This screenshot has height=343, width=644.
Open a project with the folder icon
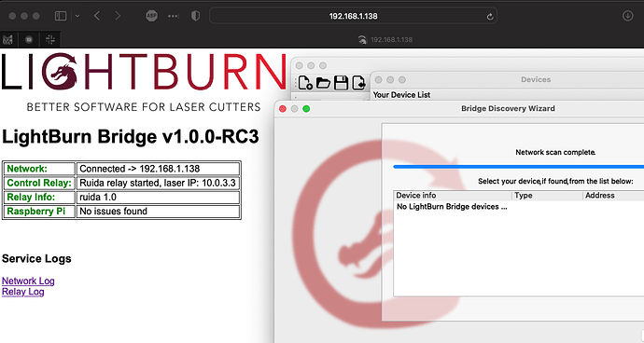click(323, 83)
